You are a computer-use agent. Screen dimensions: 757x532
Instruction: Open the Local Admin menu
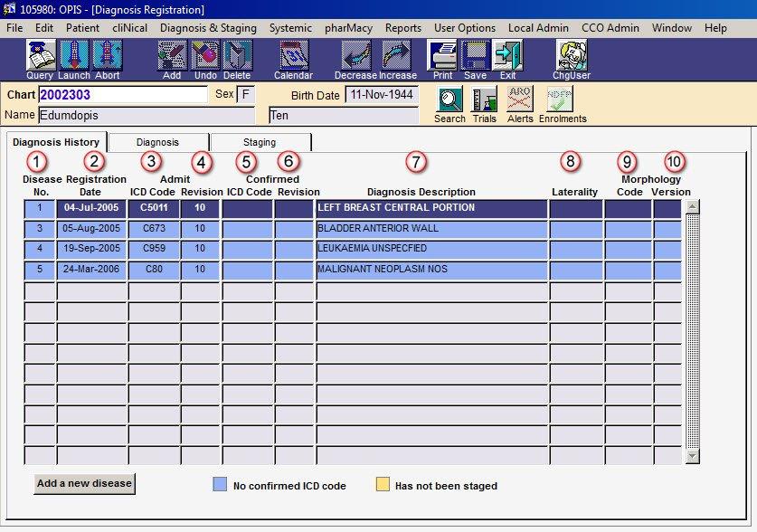coord(538,28)
